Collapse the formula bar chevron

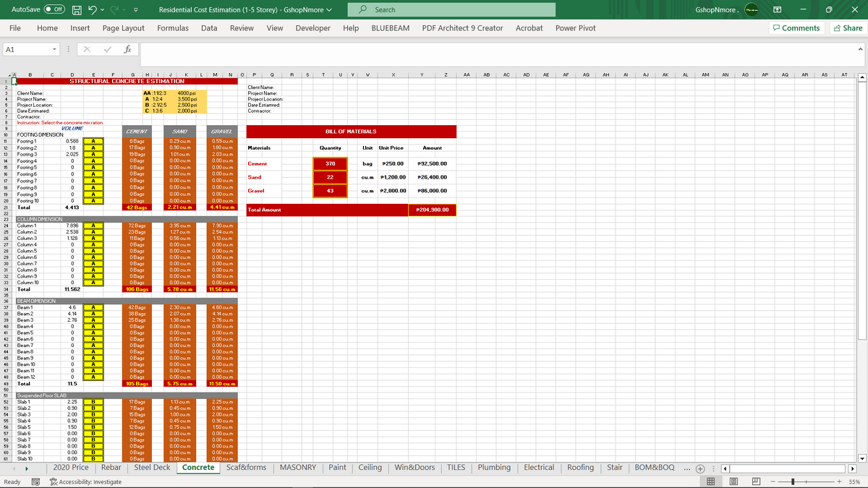tap(861, 49)
